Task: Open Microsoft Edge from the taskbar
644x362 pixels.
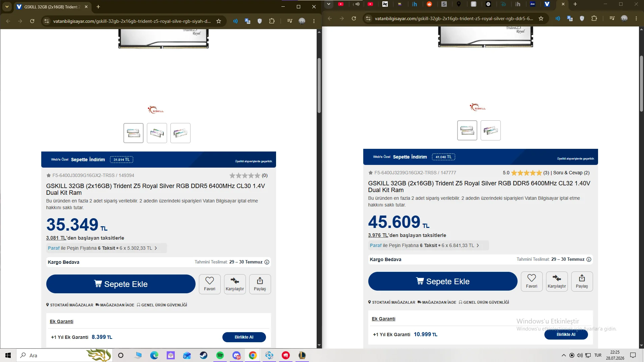Action: coord(154,355)
